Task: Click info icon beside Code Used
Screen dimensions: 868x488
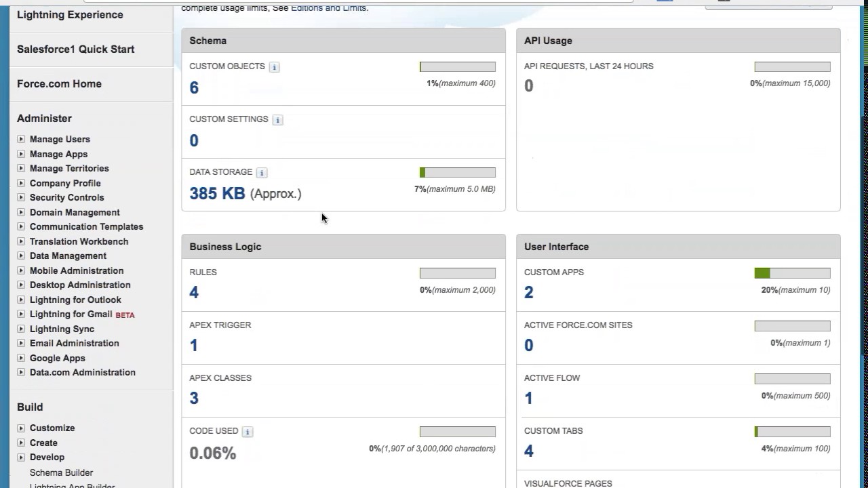Action: [x=248, y=432]
